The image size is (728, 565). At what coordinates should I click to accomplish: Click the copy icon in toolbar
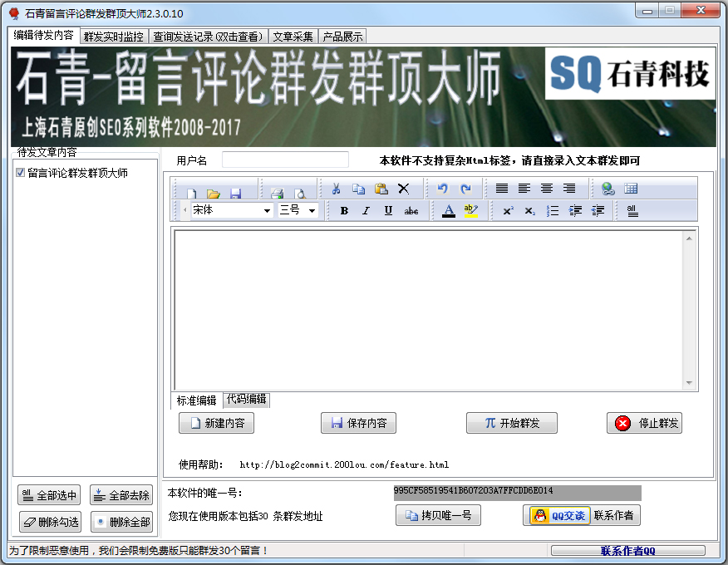tap(358, 189)
